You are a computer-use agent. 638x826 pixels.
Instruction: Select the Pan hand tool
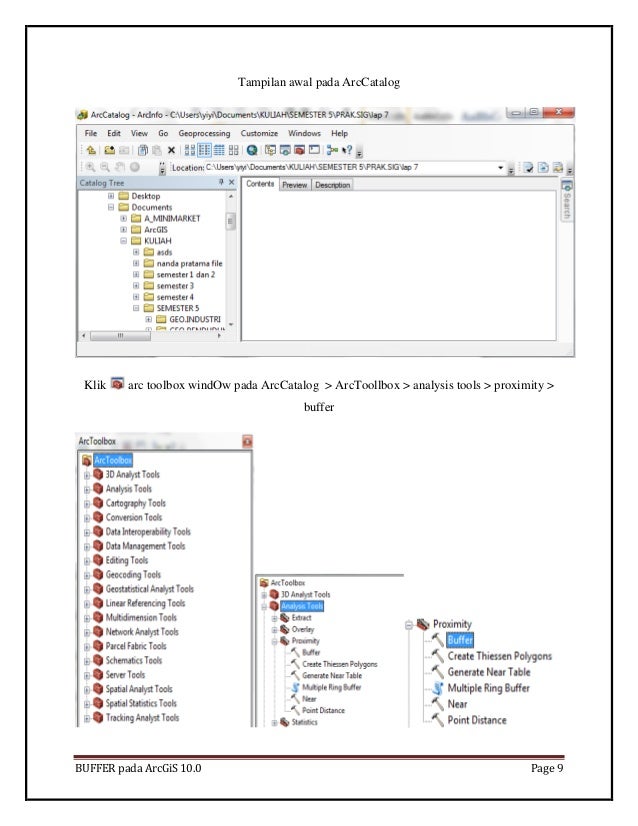120,167
